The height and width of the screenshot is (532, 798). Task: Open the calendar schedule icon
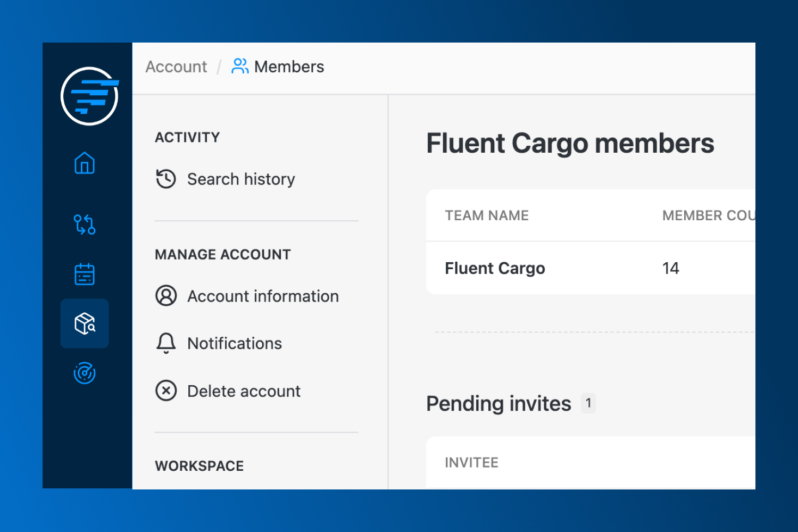85,274
